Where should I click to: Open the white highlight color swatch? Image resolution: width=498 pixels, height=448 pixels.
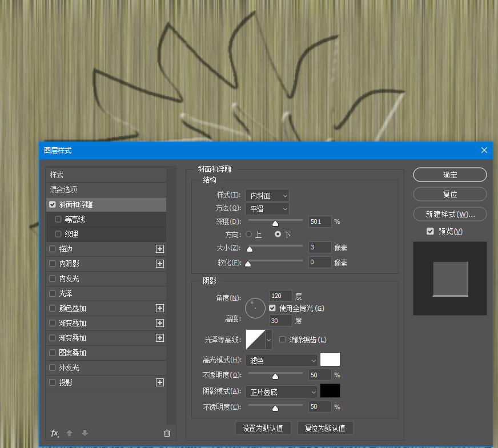[x=330, y=359]
